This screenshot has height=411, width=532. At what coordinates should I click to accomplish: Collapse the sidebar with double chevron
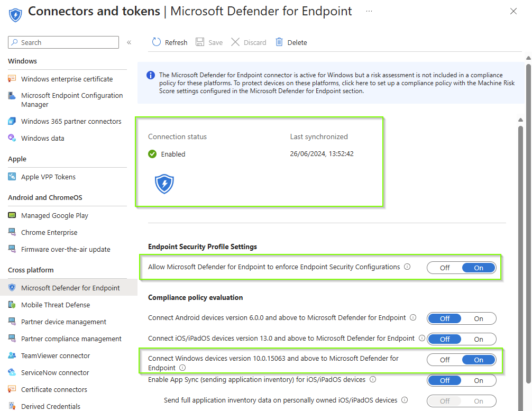pyautogui.click(x=129, y=42)
